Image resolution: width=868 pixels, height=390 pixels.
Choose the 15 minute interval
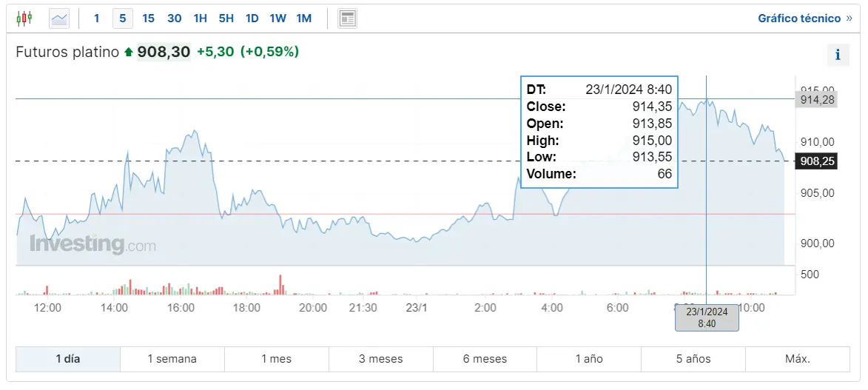click(x=149, y=19)
